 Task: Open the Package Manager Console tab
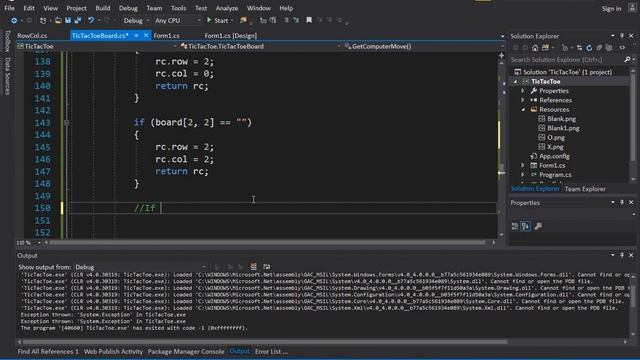click(186, 351)
